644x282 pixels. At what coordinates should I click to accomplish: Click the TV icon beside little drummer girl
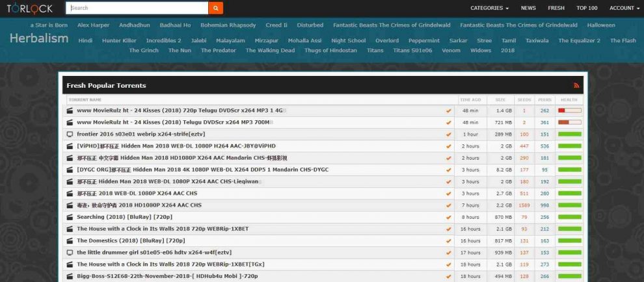click(70, 252)
